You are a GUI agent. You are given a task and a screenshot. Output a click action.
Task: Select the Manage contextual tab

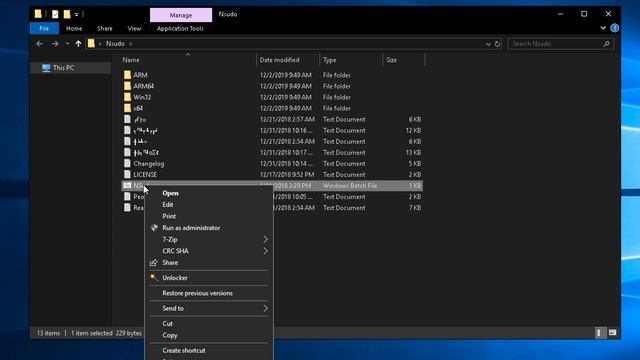pyautogui.click(x=181, y=15)
